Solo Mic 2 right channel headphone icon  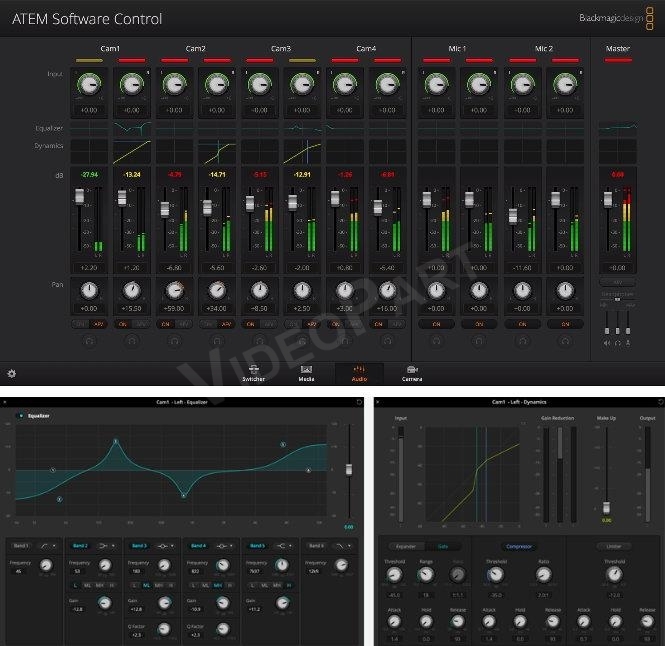coord(565,341)
